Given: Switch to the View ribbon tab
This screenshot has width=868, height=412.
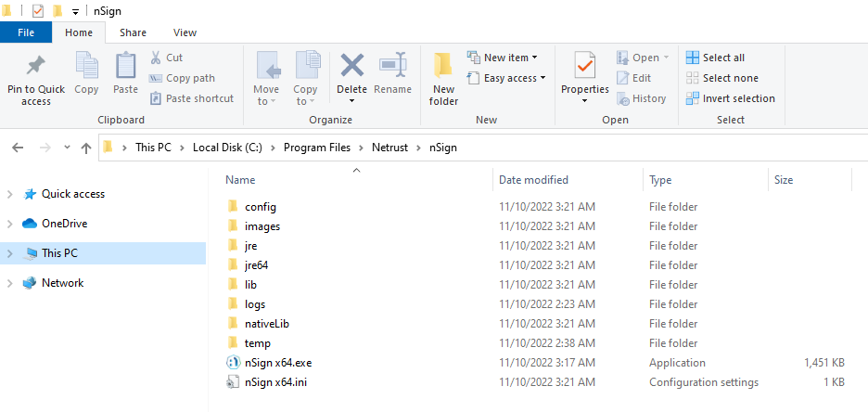Looking at the screenshot, I should 185,32.
